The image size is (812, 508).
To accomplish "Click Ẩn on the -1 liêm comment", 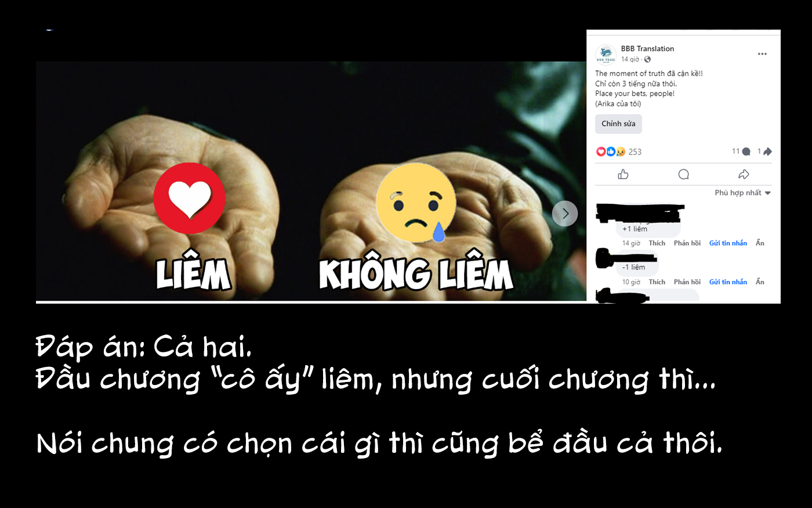I will click(x=760, y=282).
